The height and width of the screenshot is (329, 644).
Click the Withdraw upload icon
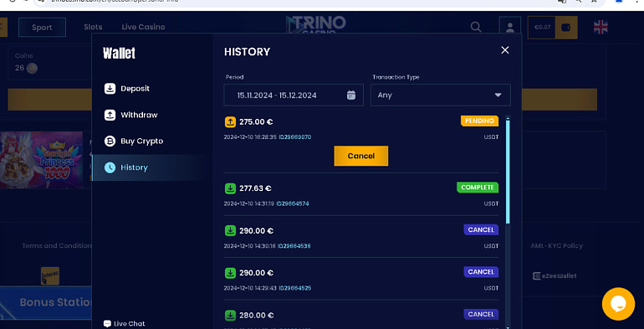(x=110, y=115)
